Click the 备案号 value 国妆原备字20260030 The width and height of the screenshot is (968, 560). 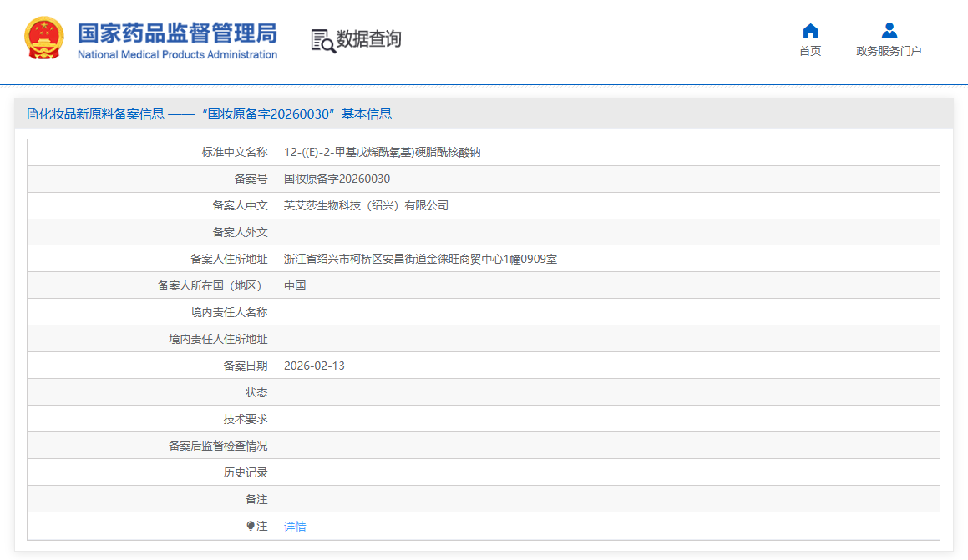pos(337,179)
